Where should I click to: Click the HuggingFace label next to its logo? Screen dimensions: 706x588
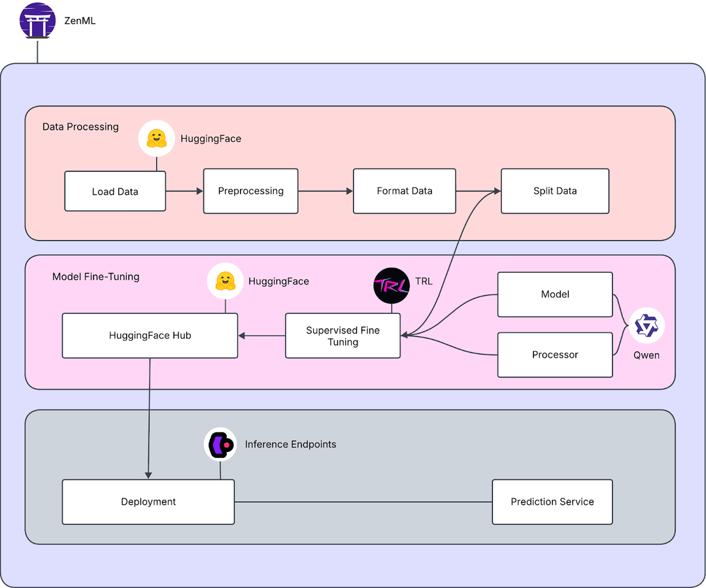[x=210, y=139]
